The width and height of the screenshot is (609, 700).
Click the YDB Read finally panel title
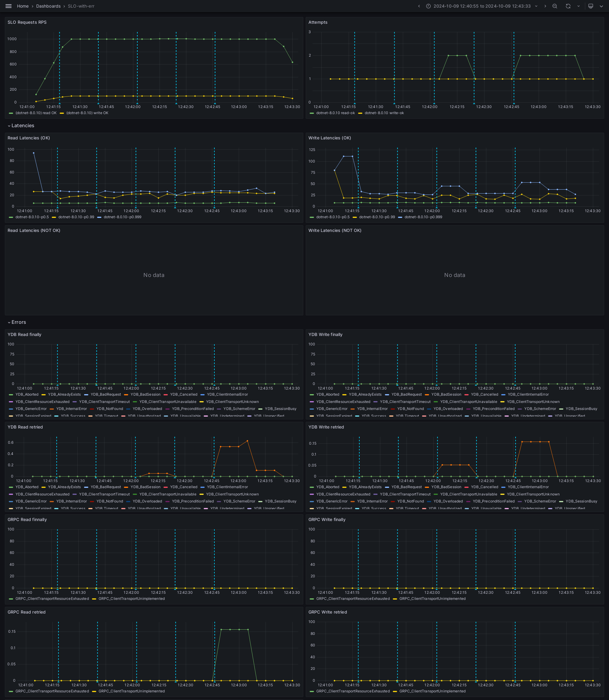point(24,334)
